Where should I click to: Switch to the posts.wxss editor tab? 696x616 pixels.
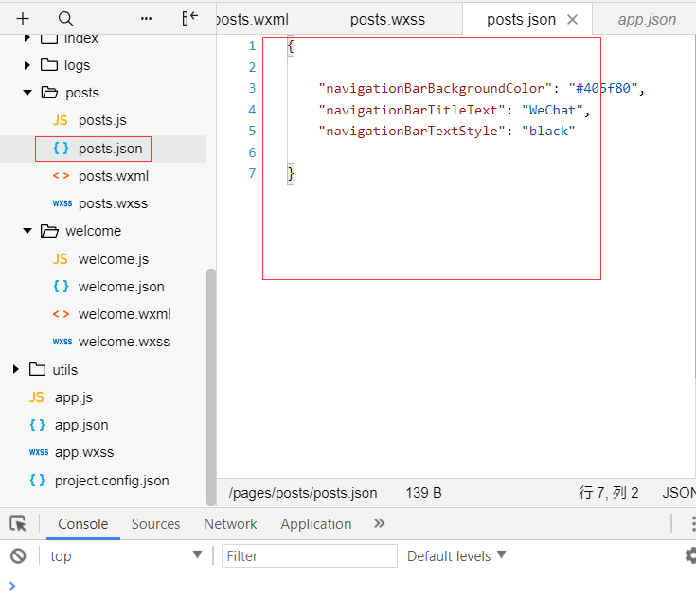[386, 19]
